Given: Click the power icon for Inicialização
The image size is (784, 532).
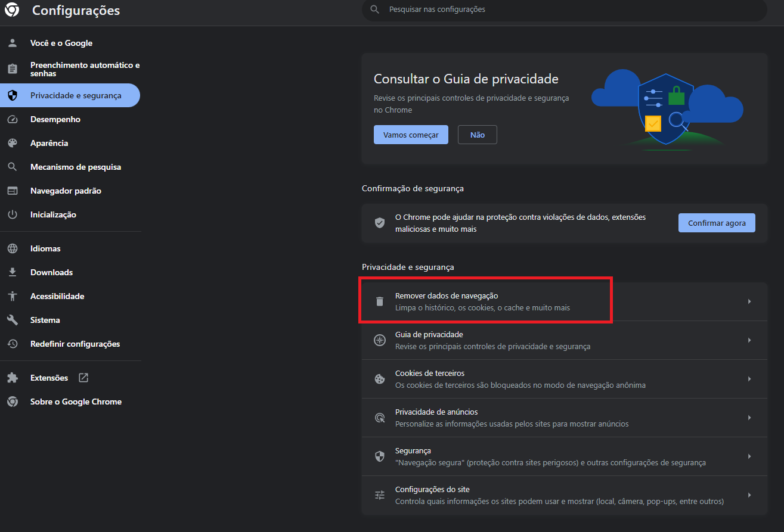Looking at the screenshot, I should click(12, 214).
